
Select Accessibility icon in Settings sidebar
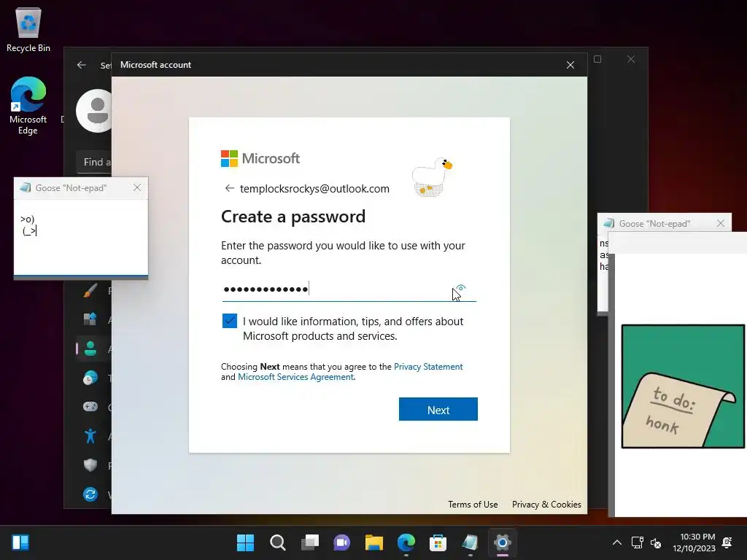pos(90,436)
